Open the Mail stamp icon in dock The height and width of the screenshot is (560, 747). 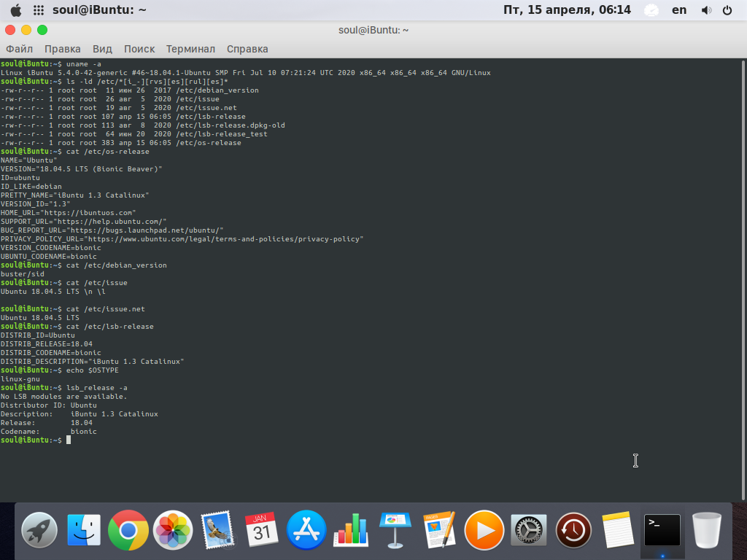click(217, 530)
